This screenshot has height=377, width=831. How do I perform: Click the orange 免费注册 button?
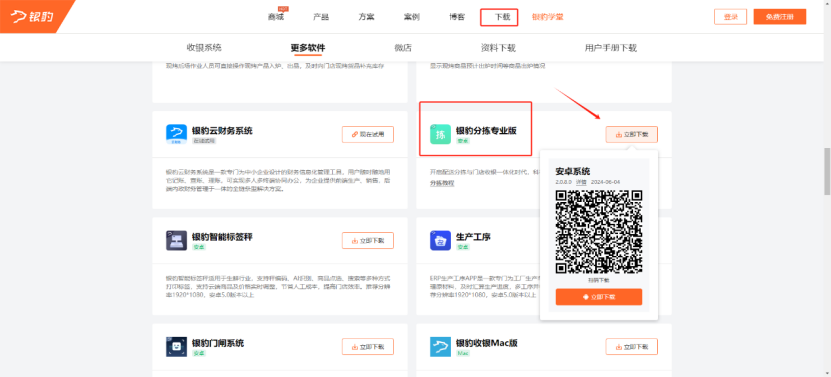[780, 17]
